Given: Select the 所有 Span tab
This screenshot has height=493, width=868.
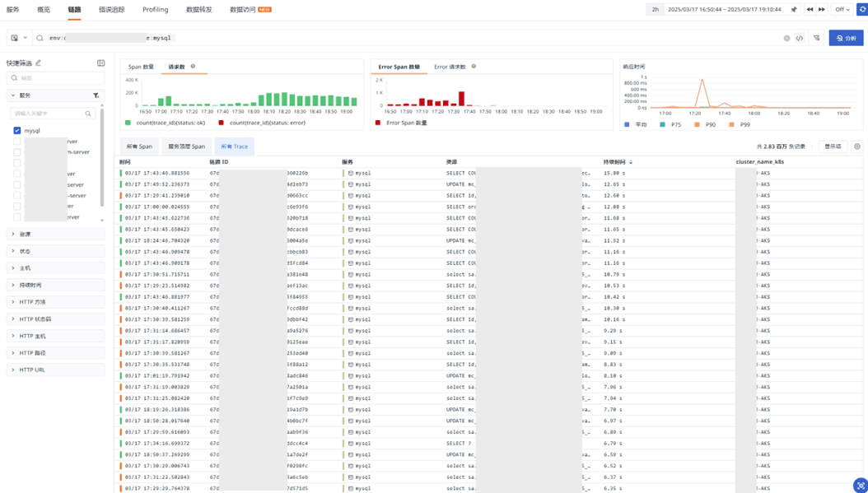Looking at the screenshot, I should (139, 147).
